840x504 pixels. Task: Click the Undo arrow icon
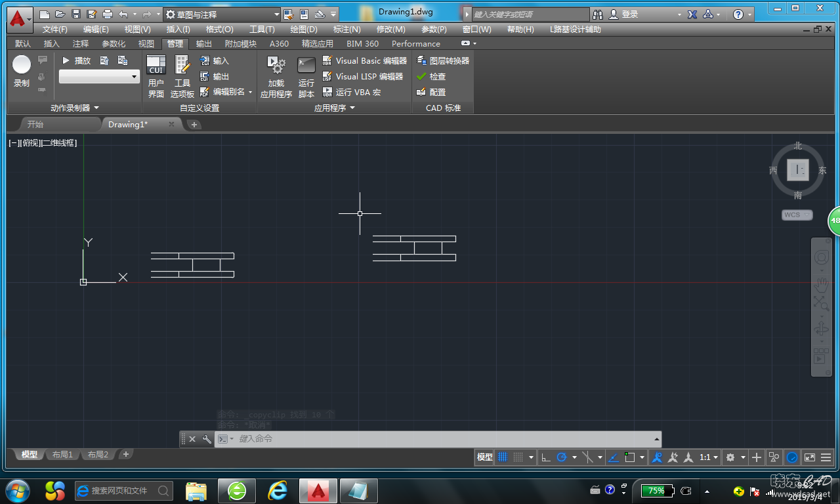123,14
